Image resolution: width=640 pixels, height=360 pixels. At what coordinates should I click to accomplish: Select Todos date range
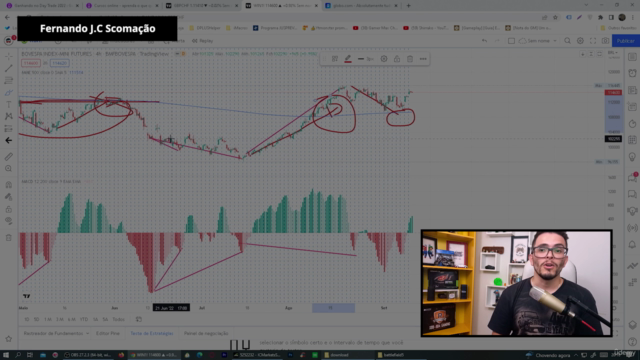pyautogui.click(x=118, y=319)
